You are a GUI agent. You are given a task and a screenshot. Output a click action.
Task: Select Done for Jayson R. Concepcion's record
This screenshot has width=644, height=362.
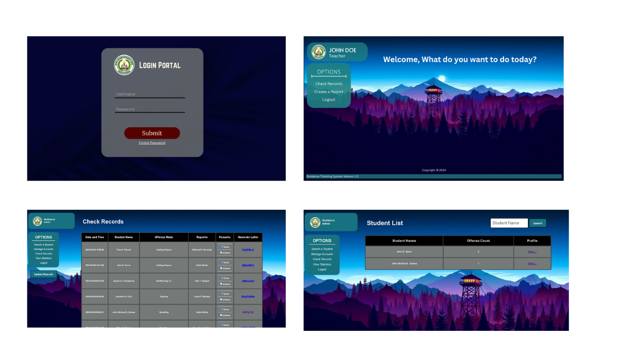[x=222, y=278]
